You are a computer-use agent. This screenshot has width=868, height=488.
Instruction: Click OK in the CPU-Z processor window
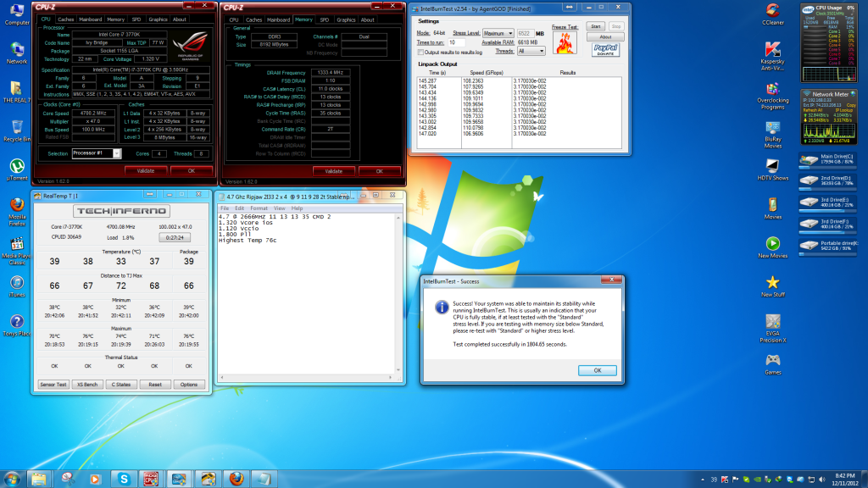192,171
